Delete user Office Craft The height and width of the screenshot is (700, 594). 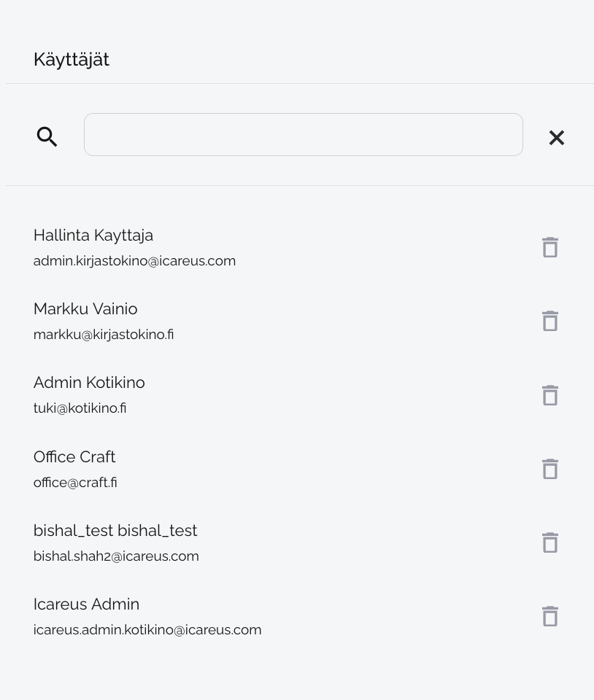[x=550, y=469]
